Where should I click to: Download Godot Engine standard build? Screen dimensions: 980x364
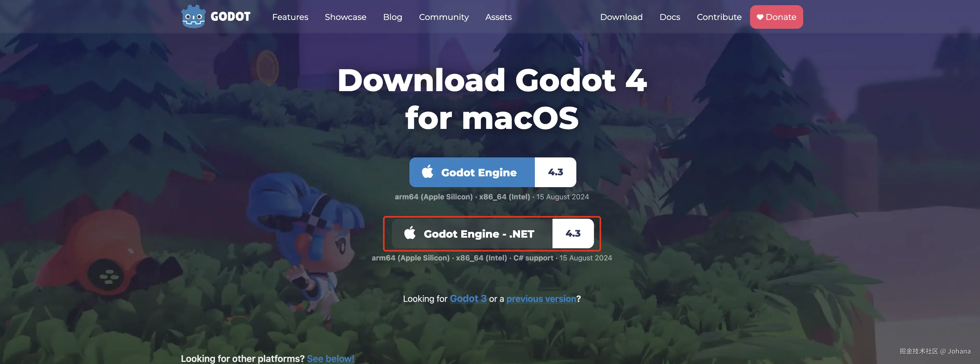pyautogui.click(x=472, y=172)
